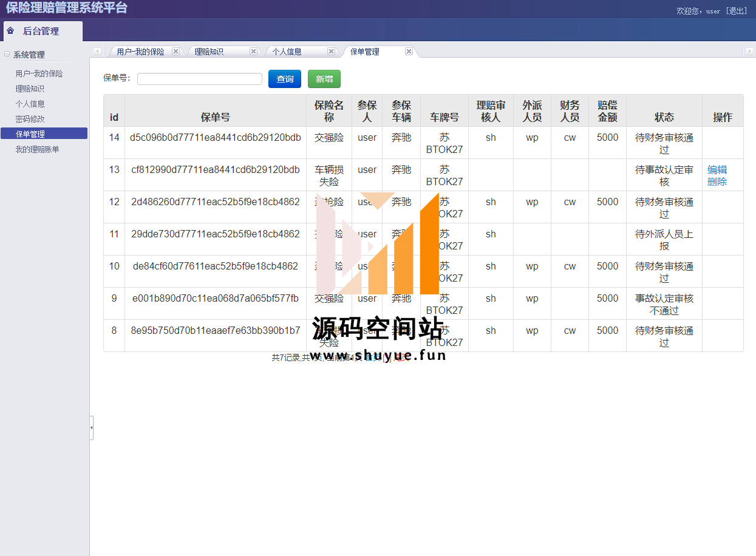Focus the 保单号 search input field
Image resolution: width=756 pixels, height=556 pixels.
[x=200, y=79]
